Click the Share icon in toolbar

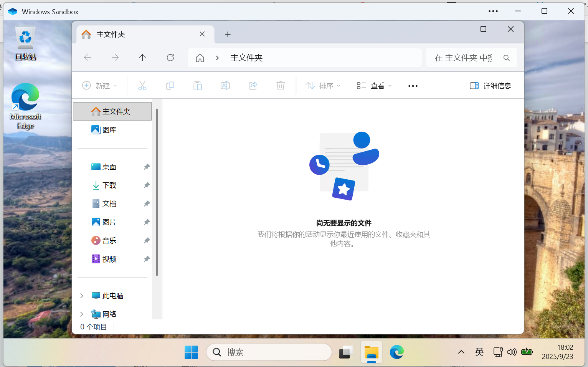pos(253,86)
